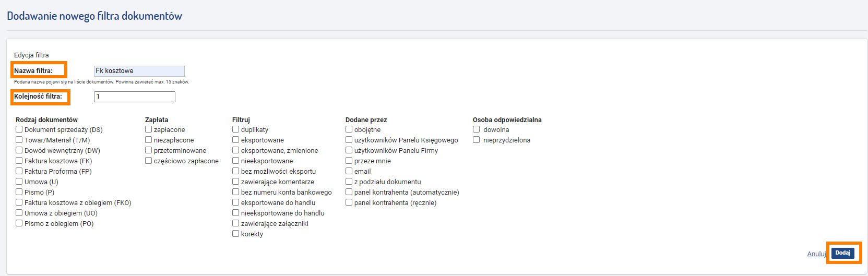Select dowolna responsible person checkbox
The width and height of the screenshot is (868, 276).
coord(477,129)
